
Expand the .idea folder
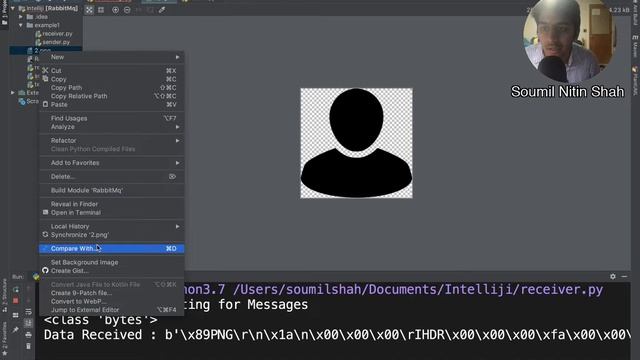click(x=21, y=17)
